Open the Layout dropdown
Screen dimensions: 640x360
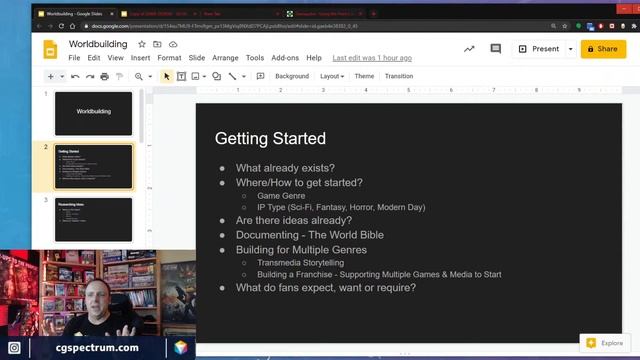332,76
